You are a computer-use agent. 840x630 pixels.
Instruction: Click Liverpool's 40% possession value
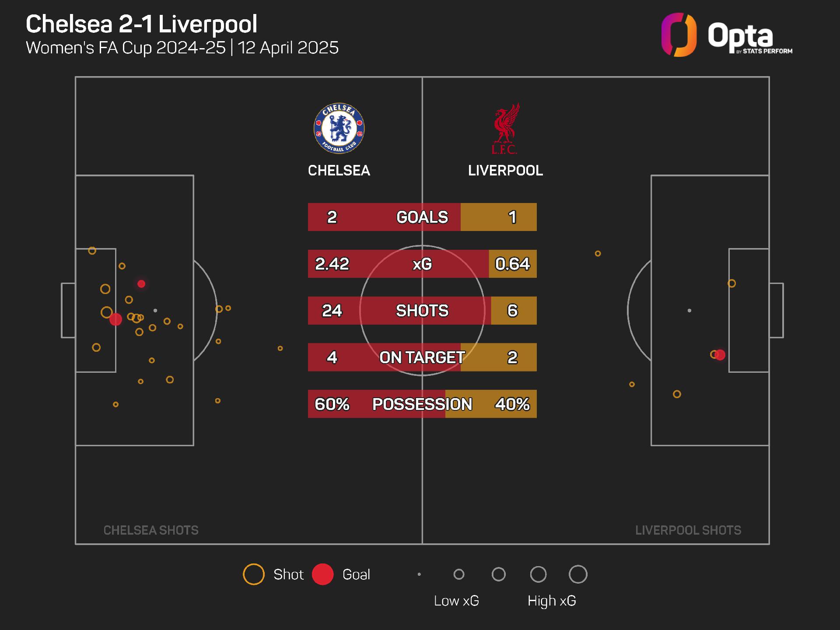click(512, 404)
